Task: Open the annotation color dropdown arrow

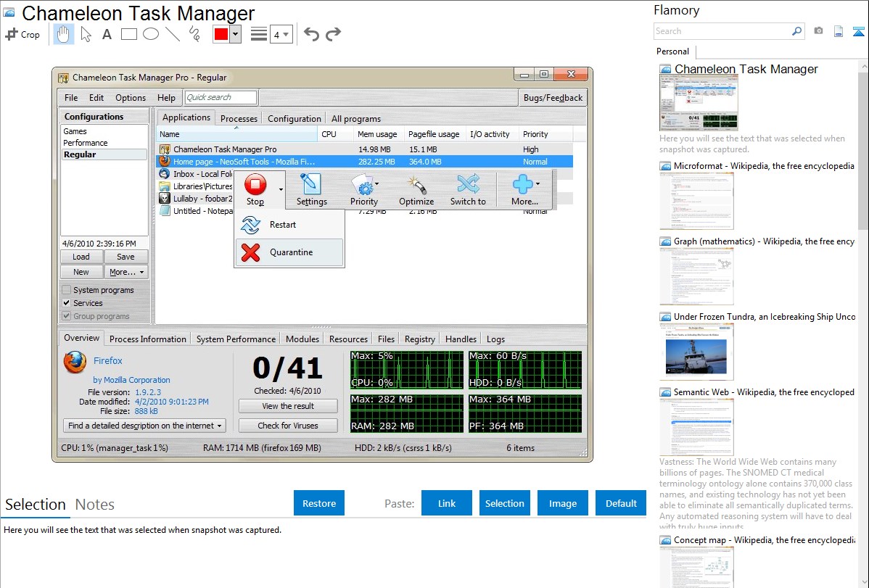Action: (x=235, y=34)
